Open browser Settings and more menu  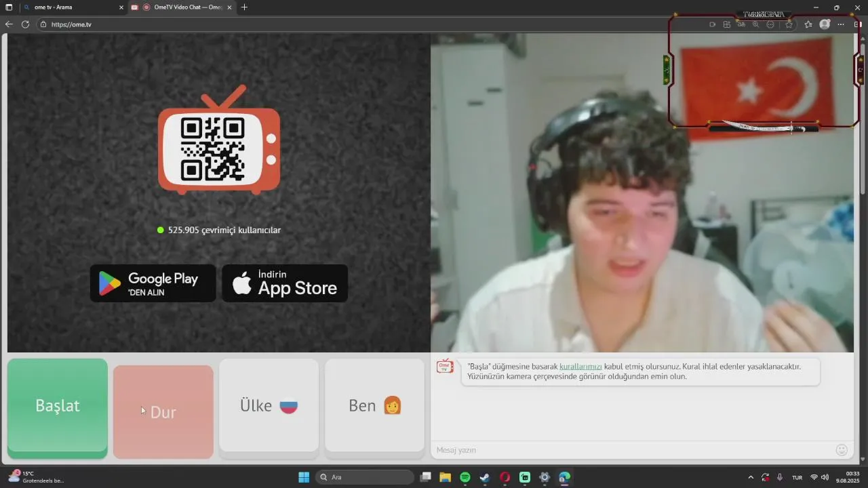841,24
